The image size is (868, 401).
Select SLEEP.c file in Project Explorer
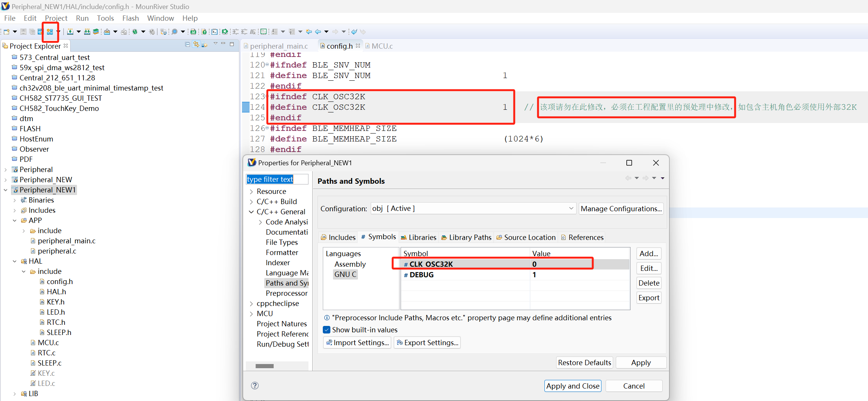[49, 363]
